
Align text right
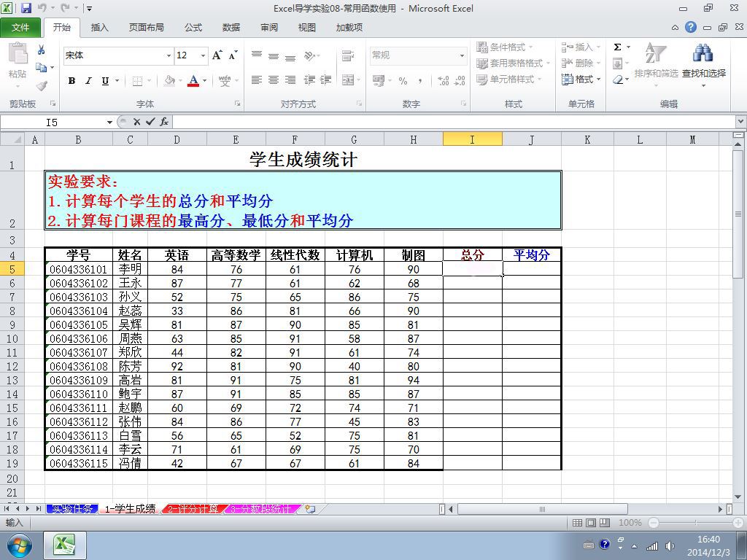[x=290, y=79]
